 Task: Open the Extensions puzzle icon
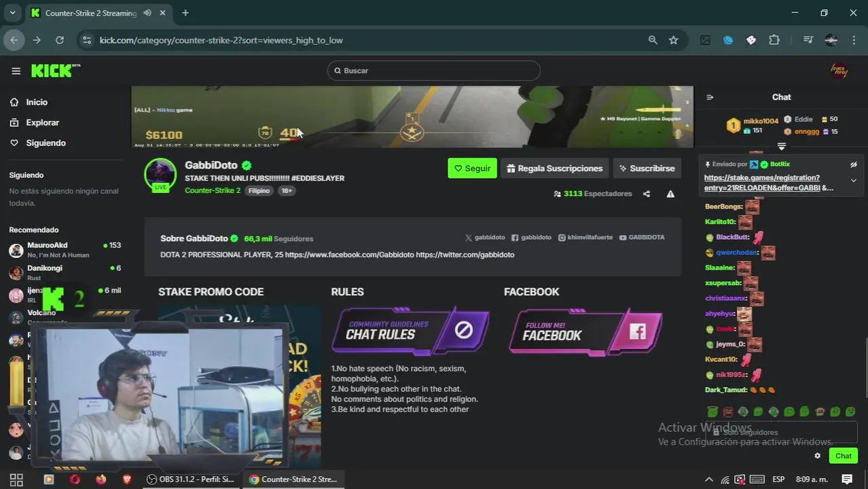point(774,40)
